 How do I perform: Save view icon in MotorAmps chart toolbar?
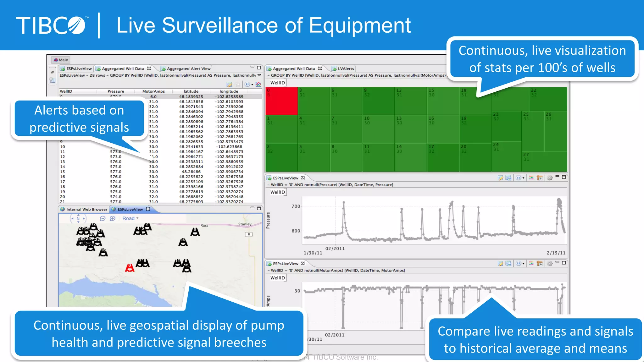[x=508, y=264]
